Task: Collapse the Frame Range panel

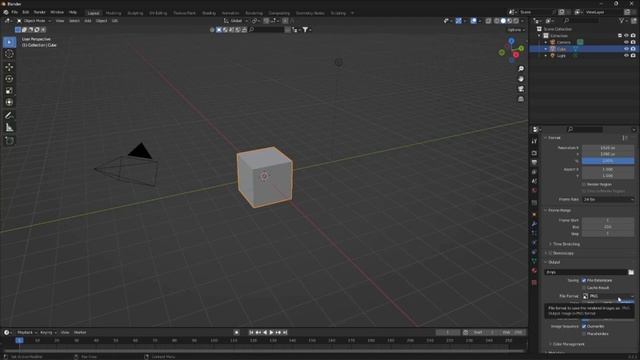Action: 559,211
